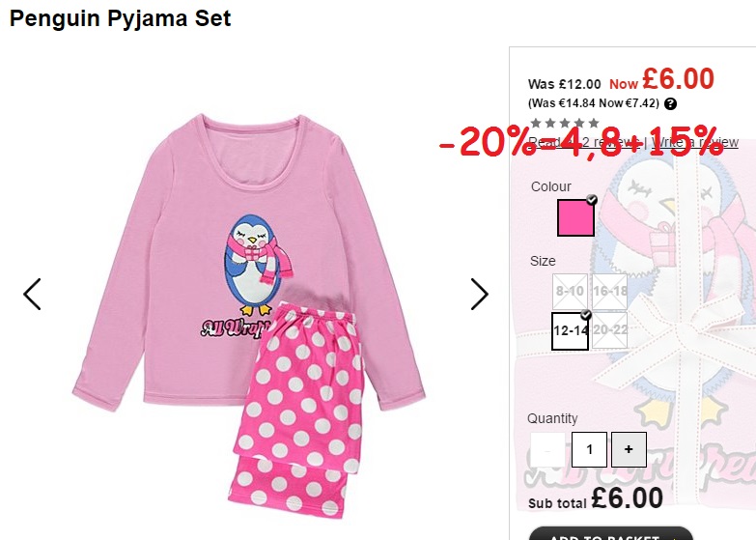756x540 pixels.
Task: Click the pyjama set product image
Action: coord(249,316)
